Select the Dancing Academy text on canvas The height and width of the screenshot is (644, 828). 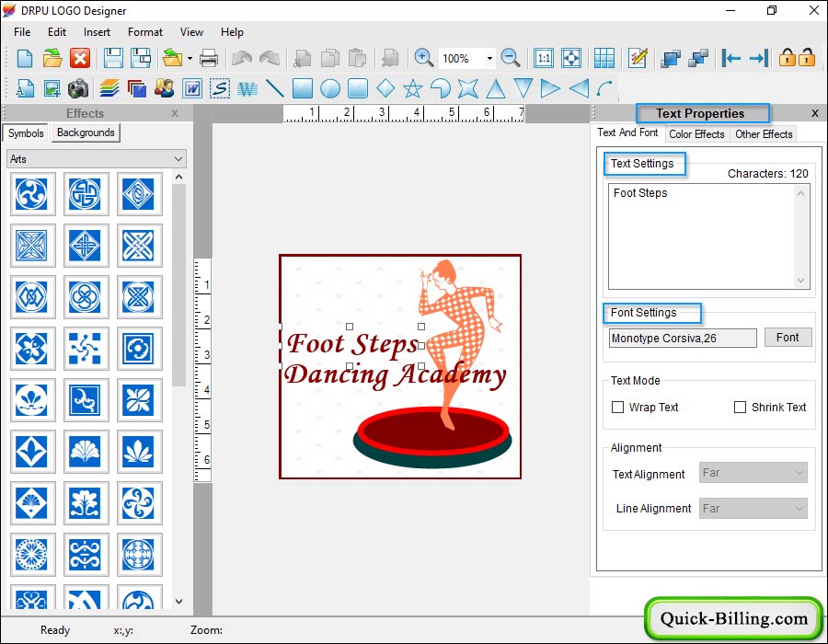click(395, 375)
